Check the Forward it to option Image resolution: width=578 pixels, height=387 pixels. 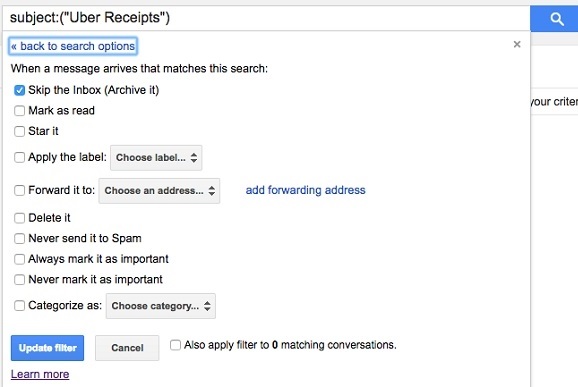click(19, 191)
